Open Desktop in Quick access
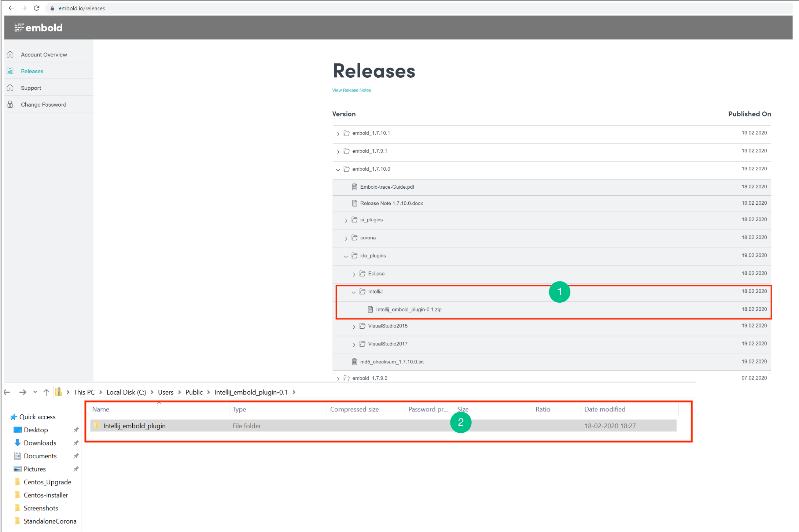Viewport: 799px width, 532px height. point(36,430)
